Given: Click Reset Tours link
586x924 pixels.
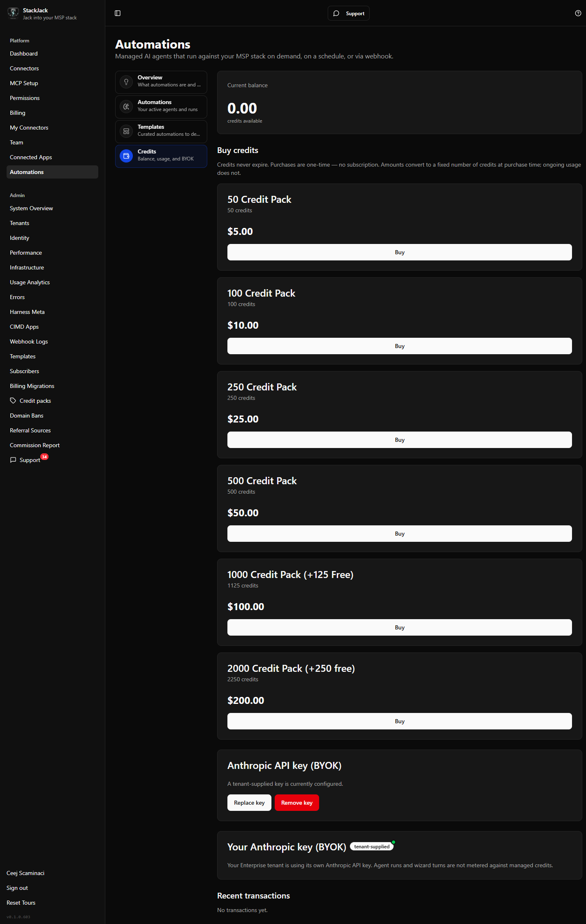Looking at the screenshot, I should click(21, 903).
